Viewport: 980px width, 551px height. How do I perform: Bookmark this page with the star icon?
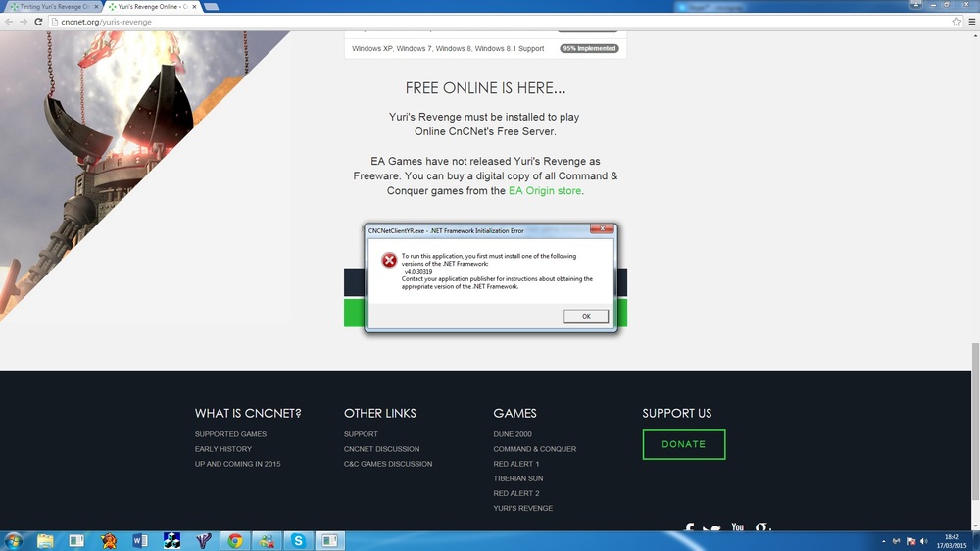coord(956,22)
